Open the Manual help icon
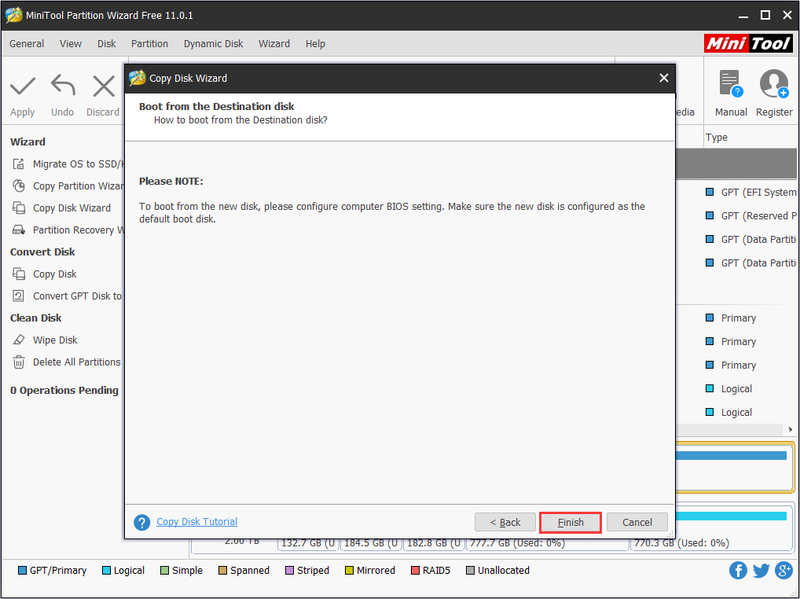800x599 pixels. 731,84
